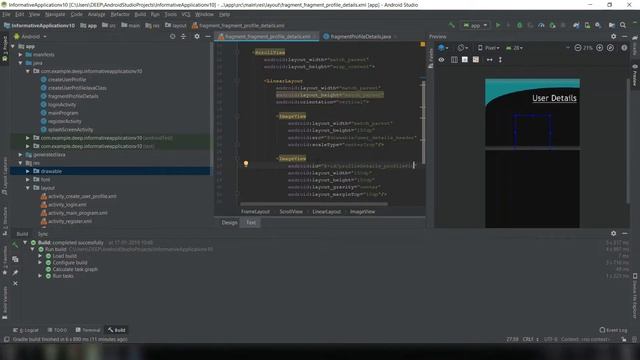Hide the Project panel with minus icon
Image resolution: width=640 pixels, height=360 pixels.
click(x=207, y=36)
